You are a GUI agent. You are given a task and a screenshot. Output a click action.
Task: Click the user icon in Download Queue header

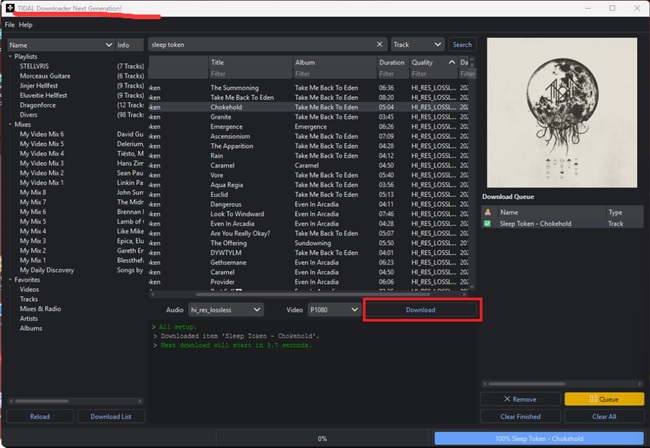click(488, 212)
